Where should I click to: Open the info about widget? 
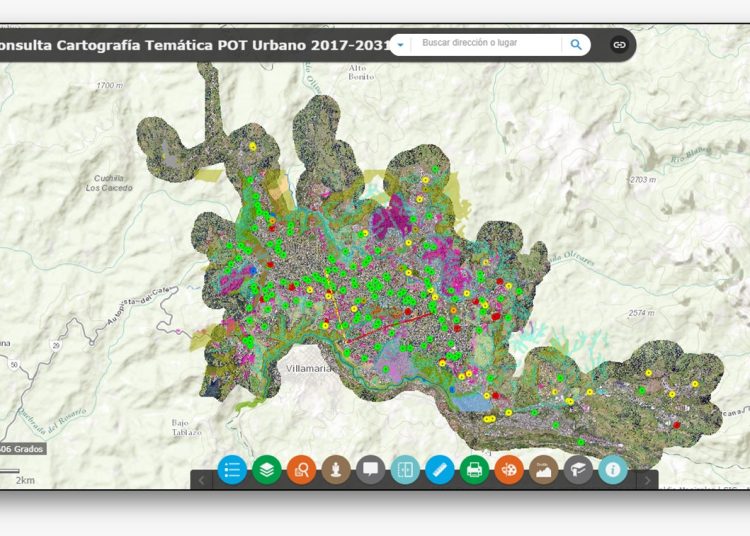pyautogui.click(x=613, y=470)
